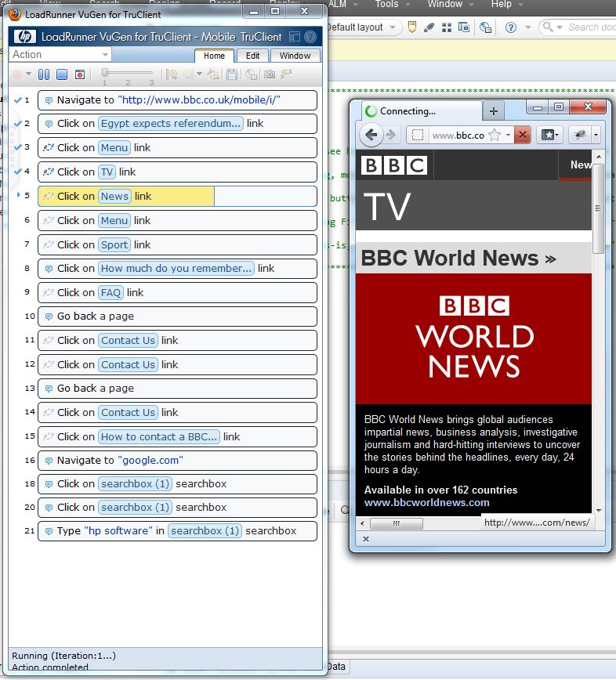This screenshot has height=680, width=616.
Task: Click step icon of step 13 Go back
Action: 49,389
